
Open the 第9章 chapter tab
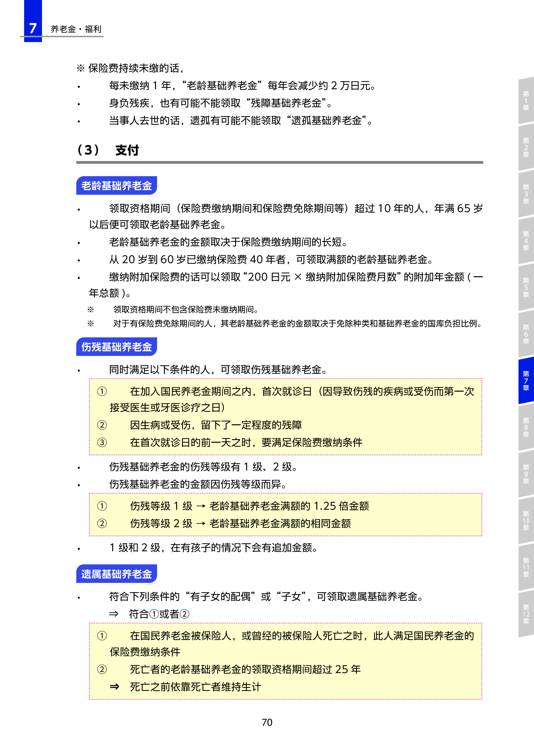(x=526, y=474)
